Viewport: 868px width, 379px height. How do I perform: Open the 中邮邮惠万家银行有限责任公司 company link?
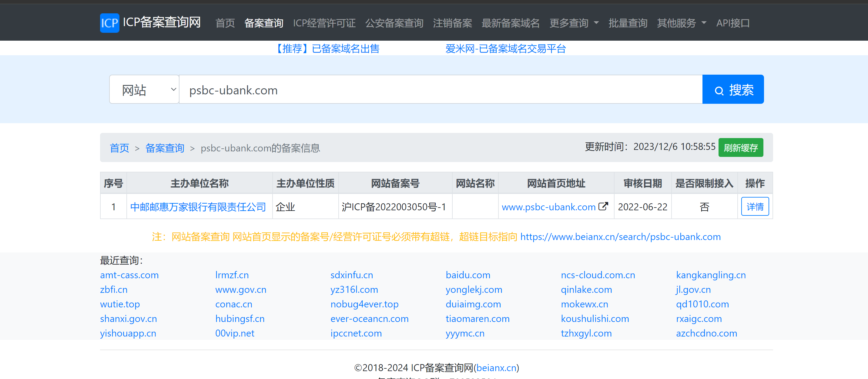tap(198, 207)
